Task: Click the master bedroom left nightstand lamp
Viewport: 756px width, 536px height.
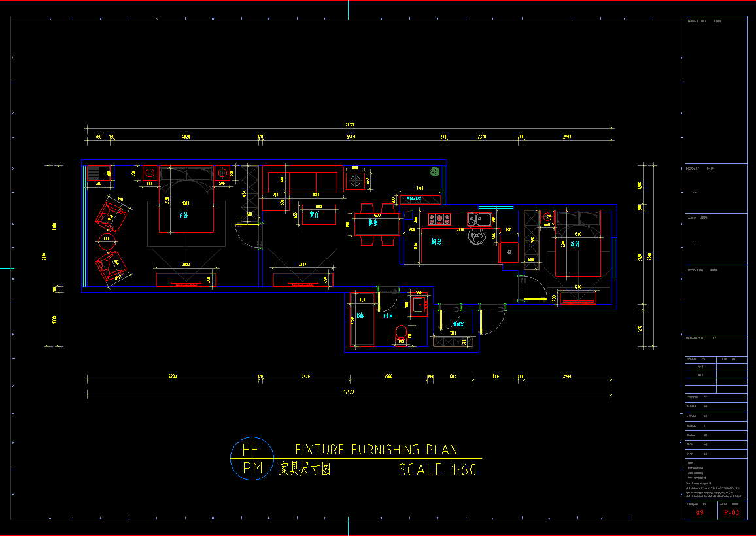Action: point(149,173)
